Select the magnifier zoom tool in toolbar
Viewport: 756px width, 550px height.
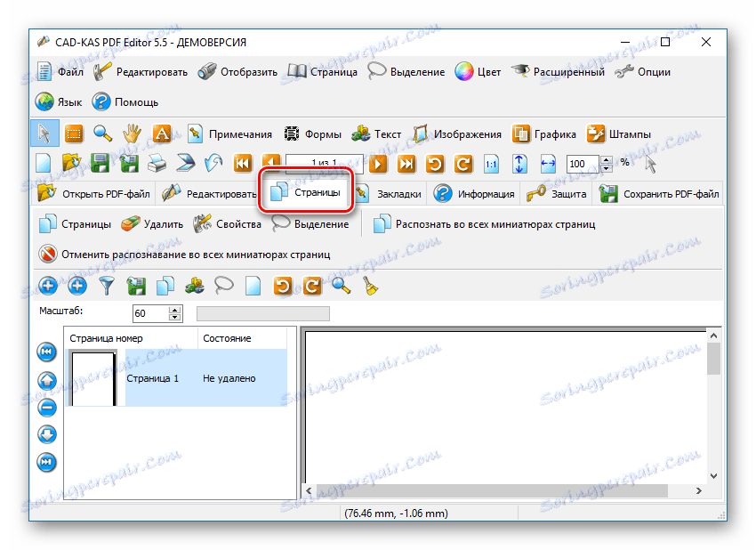point(102,133)
